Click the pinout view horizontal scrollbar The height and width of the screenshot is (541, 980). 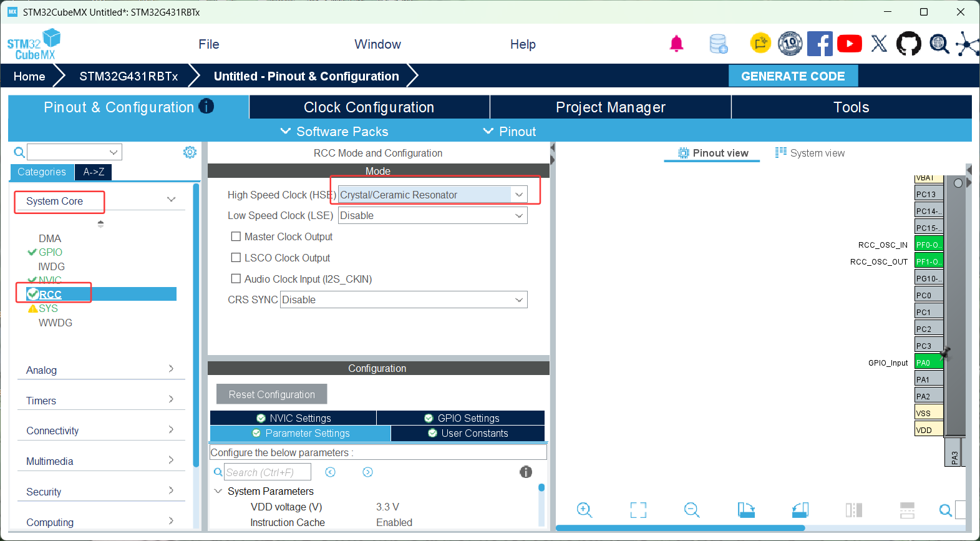coord(680,528)
